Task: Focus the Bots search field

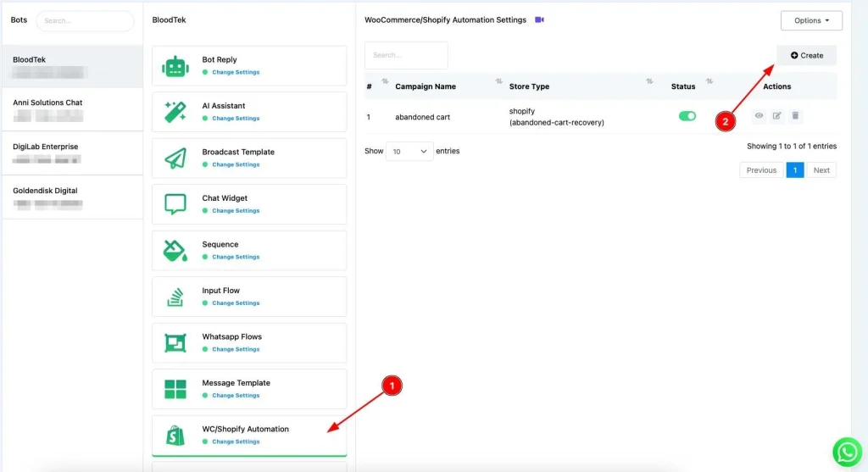Action: pyautogui.click(x=85, y=21)
